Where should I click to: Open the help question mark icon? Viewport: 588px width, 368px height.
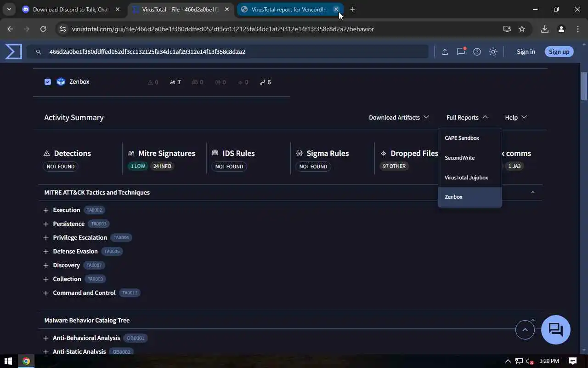pos(477,52)
